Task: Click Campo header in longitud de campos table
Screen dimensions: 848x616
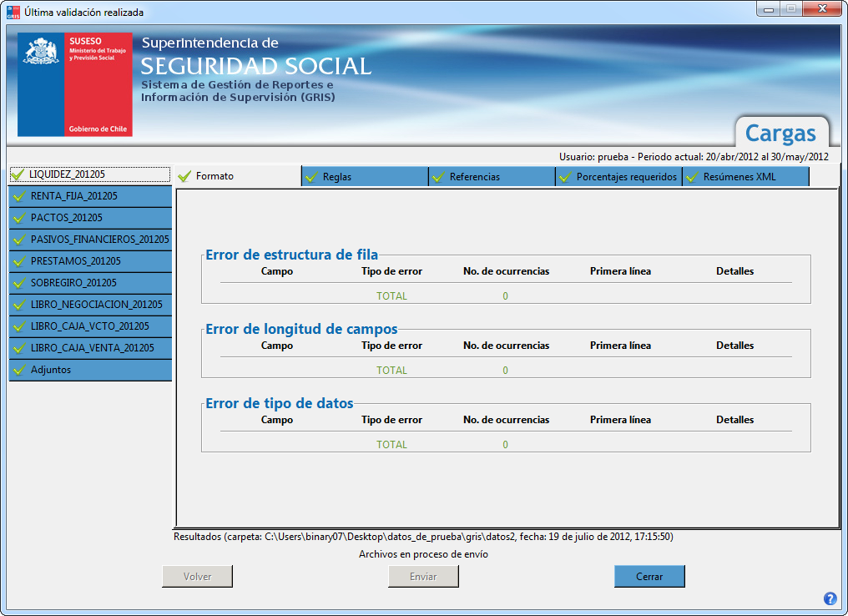Action: (x=277, y=346)
